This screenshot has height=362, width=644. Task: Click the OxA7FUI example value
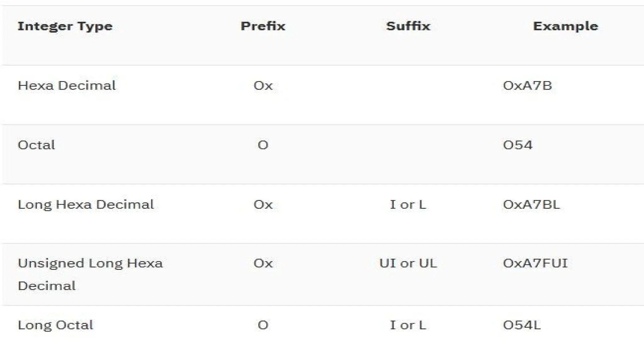pyautogui.click(x=535, y=263)
